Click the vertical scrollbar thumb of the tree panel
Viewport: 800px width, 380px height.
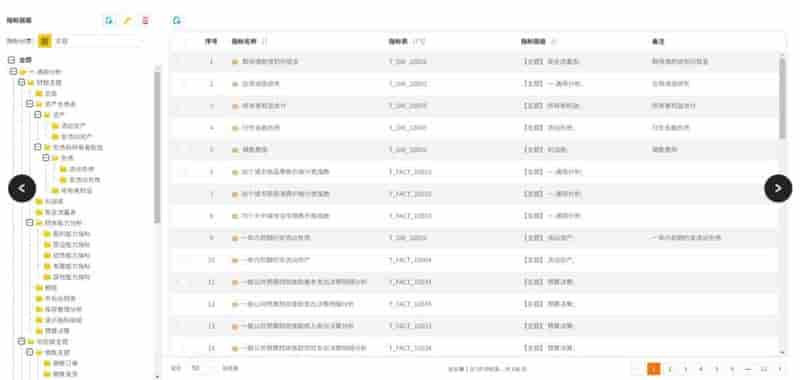click(157, 147)
